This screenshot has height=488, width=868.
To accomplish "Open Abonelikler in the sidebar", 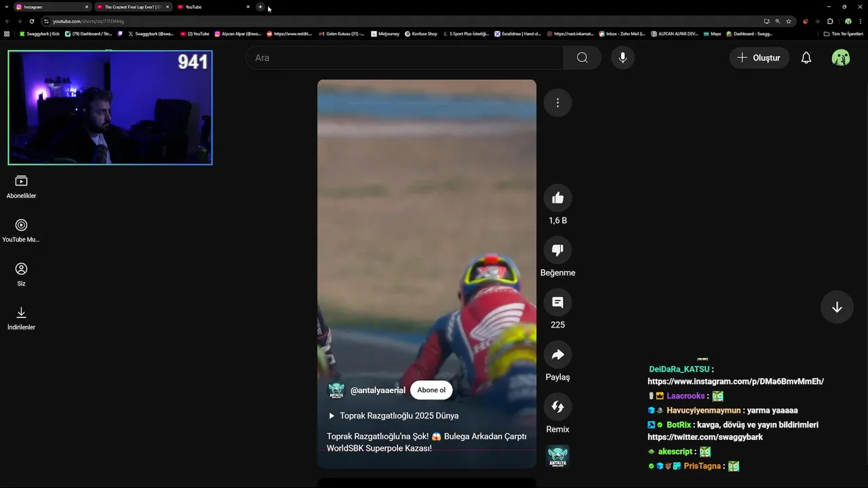I will pyautogui.click(x=21, y=187).
